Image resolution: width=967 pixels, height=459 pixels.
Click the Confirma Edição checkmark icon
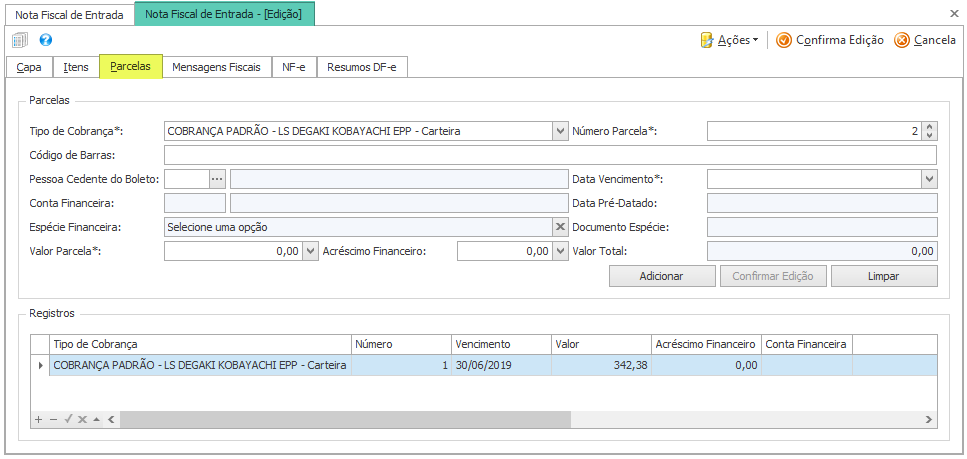[x=784, y=40]
